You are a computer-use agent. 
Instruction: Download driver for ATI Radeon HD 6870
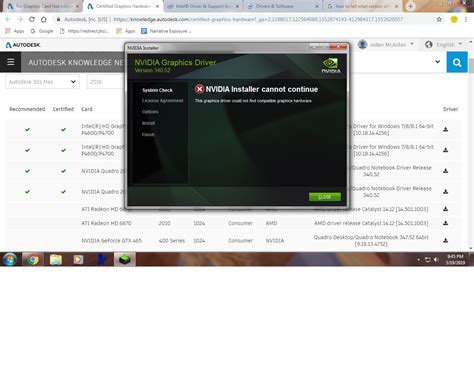445,223
